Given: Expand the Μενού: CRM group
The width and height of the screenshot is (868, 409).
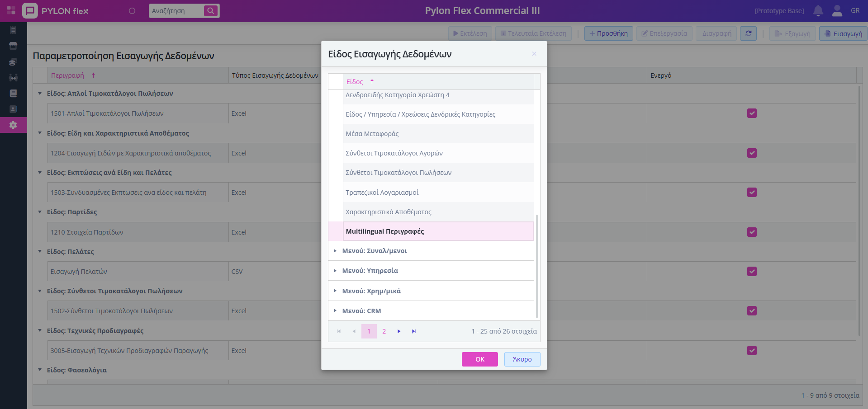Looking at the screenshot, I should 335,311.
